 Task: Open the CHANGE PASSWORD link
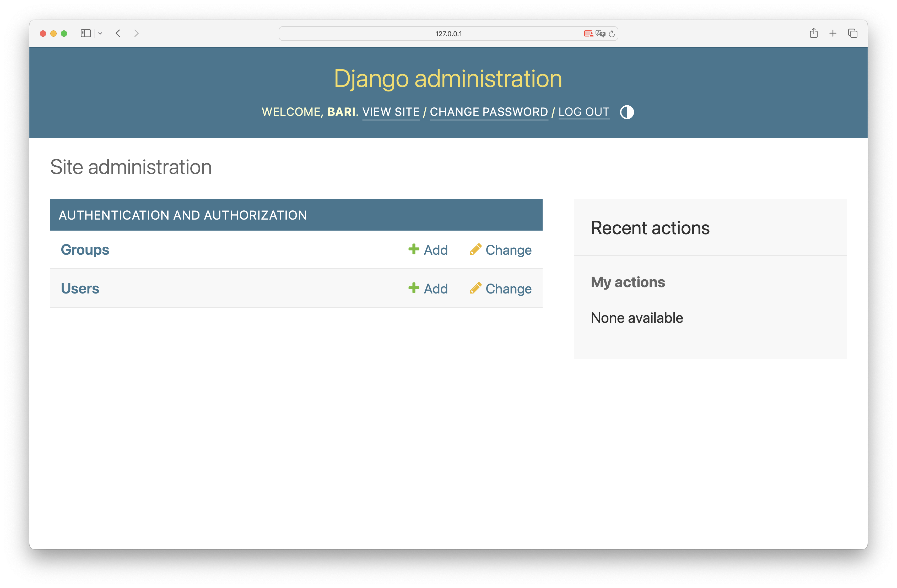[489, 112]
